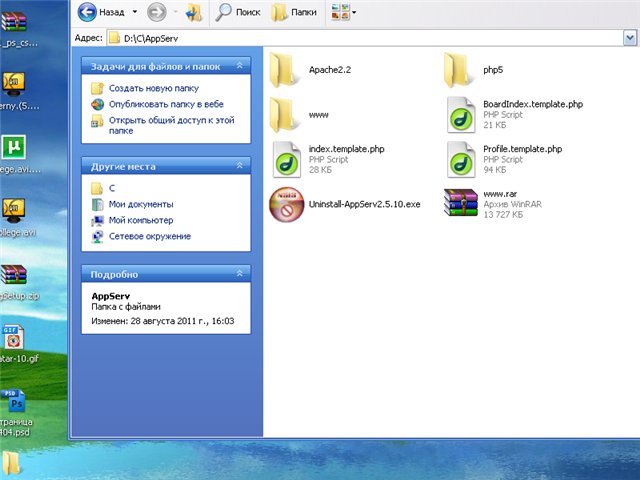The height and width of the screenshot is (480, 640).
Task: Click the Создать новую папку icon
Action: tap(97, 88)
